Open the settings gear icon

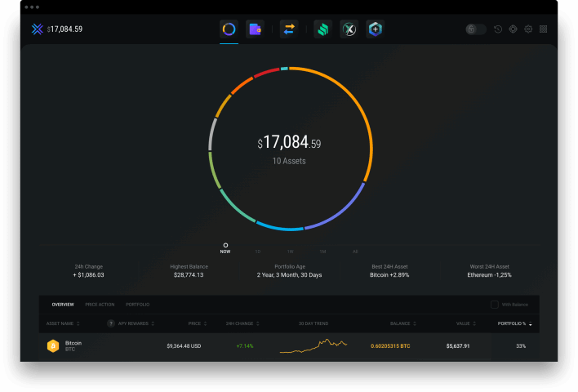click(528, 29)
